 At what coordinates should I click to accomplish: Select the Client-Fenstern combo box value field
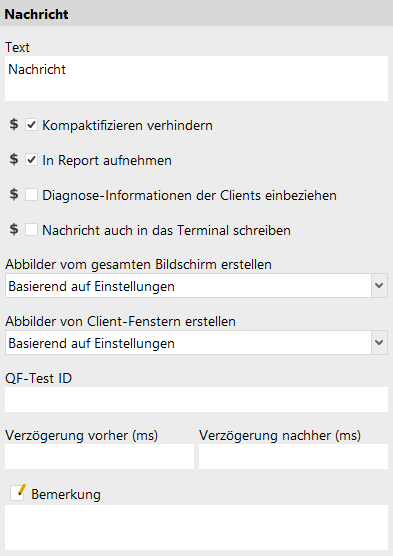coord(188,343)
